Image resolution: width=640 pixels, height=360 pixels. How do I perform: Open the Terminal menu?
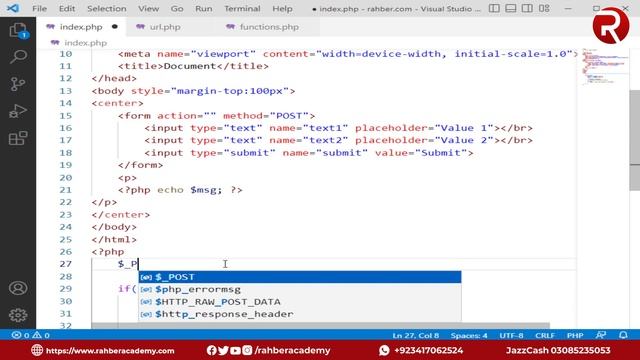coord(242,9)
